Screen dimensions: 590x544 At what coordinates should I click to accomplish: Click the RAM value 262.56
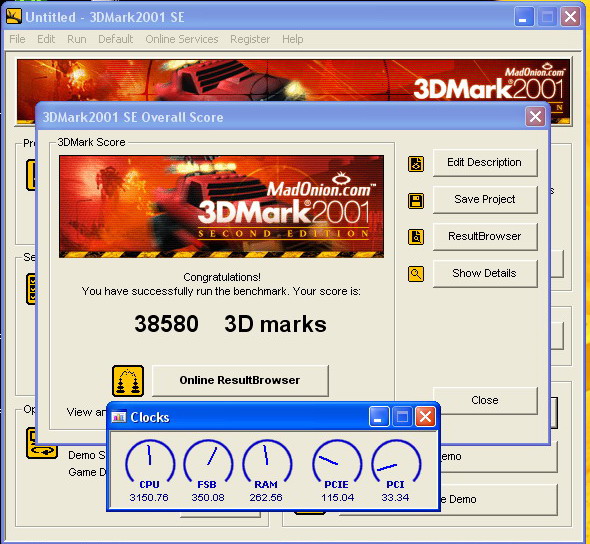click(266, 498)
